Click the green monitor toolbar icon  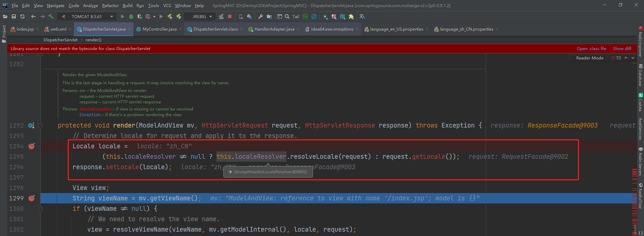(x=305, y=16)
